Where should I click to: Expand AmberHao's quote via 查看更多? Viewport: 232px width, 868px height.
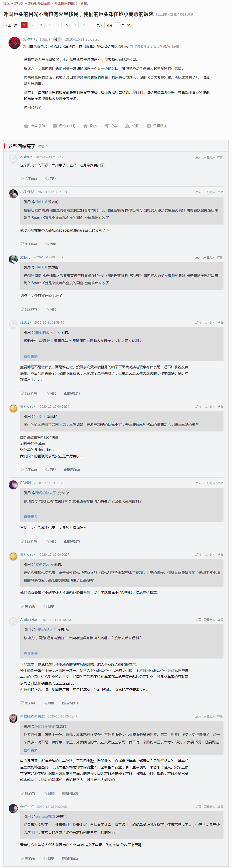click(31, 653)
